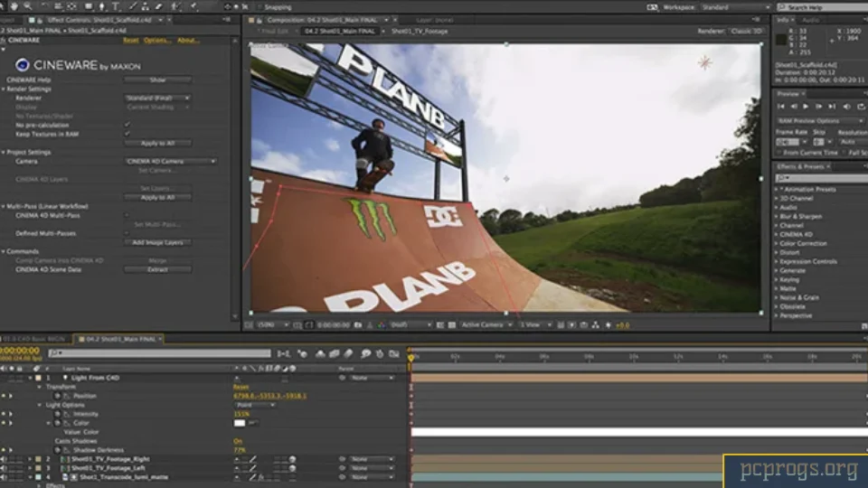The height and width of the screenshot is (488, 868).
Task: Toggle Intensity stopwatch for light
Action: (x=57, y=414)
